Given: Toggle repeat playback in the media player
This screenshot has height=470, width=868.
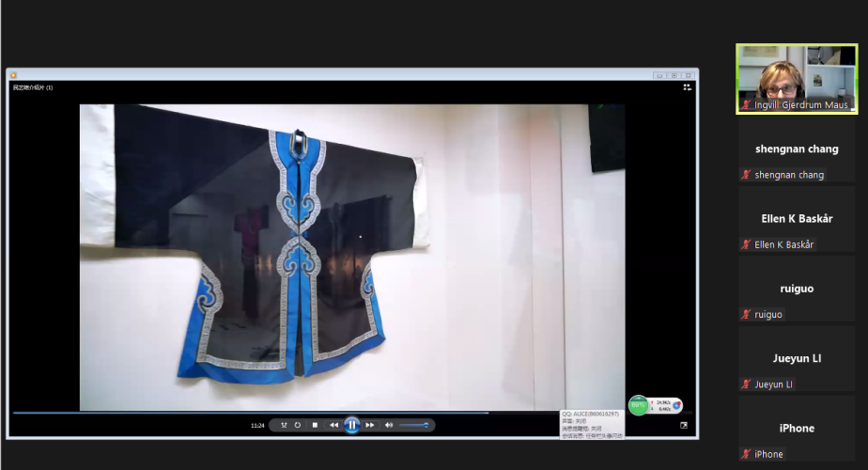Looking at the screenshot, I should pos(298,425).
